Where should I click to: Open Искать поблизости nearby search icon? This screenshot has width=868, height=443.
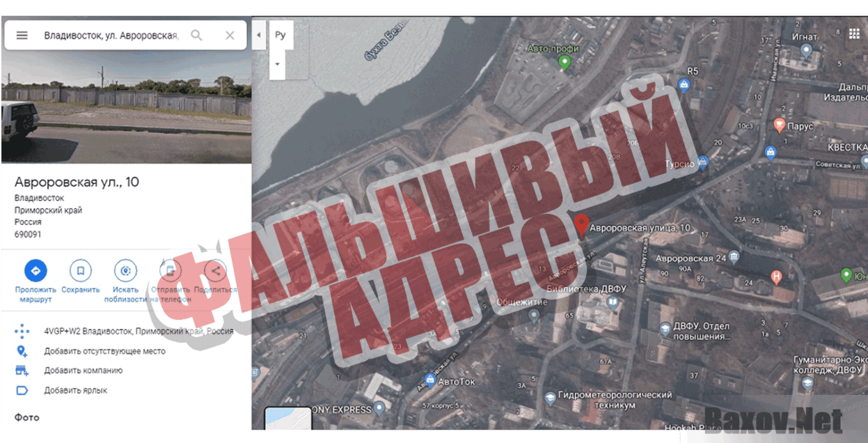(125, 271)
